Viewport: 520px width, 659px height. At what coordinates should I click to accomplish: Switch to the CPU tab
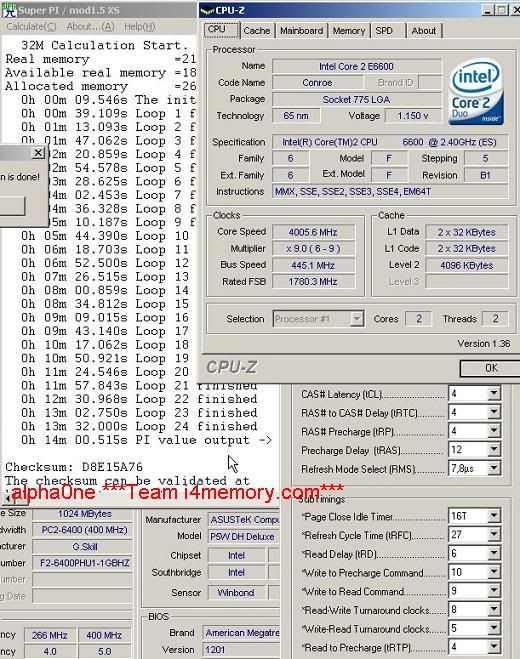222,30
